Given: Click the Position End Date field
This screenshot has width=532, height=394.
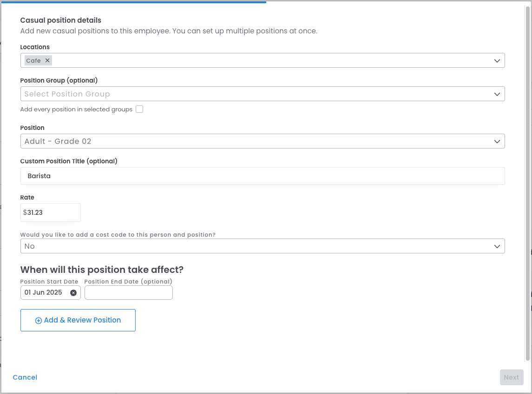Looking at the screenshot, I should click(129, 293).
